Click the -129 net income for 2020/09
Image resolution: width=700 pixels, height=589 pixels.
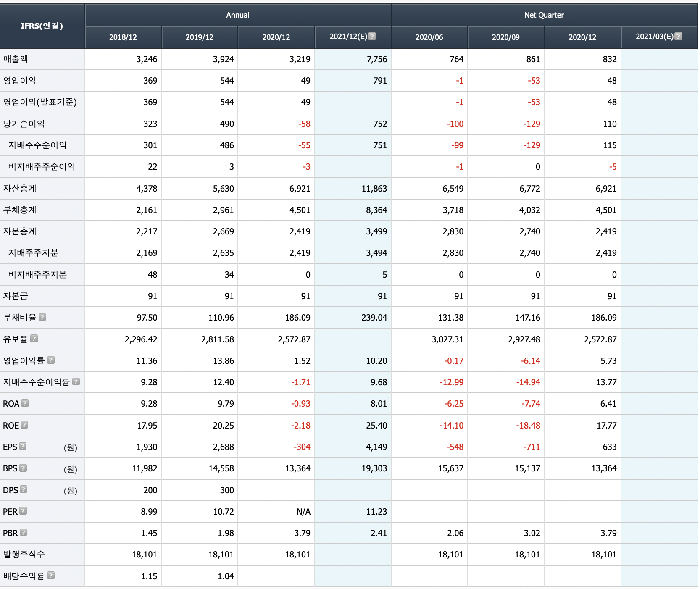(532, 124)
